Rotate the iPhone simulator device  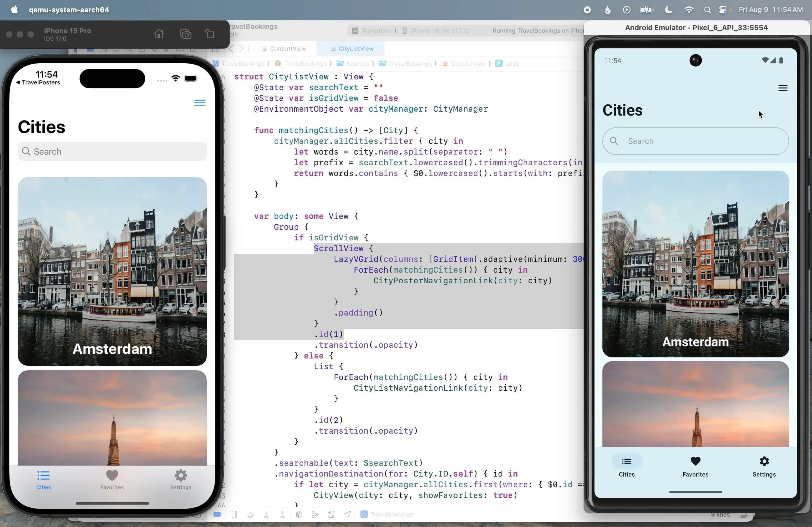210,34
